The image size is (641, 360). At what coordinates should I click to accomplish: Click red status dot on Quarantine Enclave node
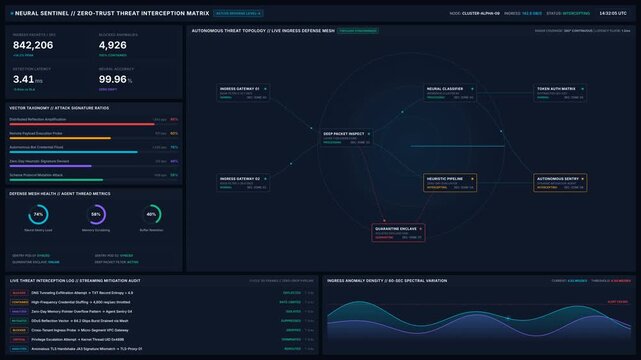click(421, 229)
